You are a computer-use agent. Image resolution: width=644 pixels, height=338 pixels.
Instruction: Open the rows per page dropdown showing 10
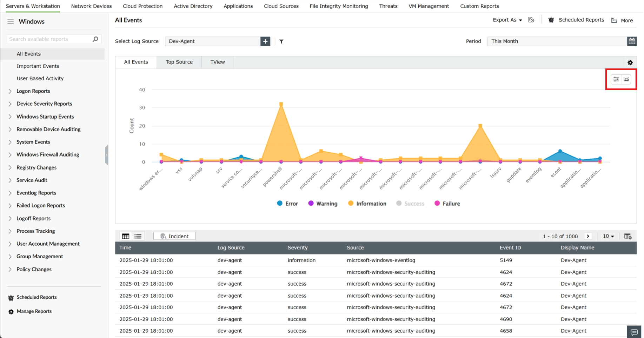(x=608, y=236)
